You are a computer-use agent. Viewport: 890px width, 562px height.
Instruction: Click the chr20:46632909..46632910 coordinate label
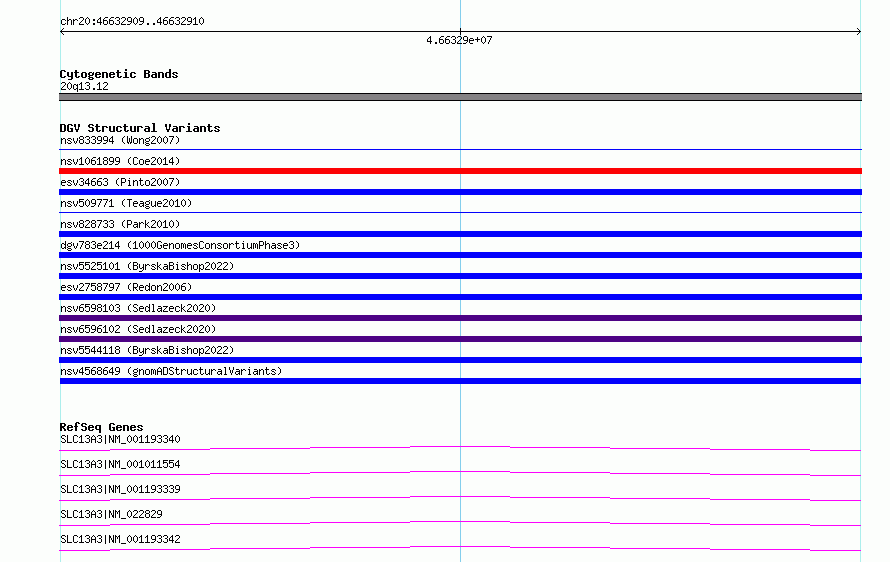tap(132, 21)
